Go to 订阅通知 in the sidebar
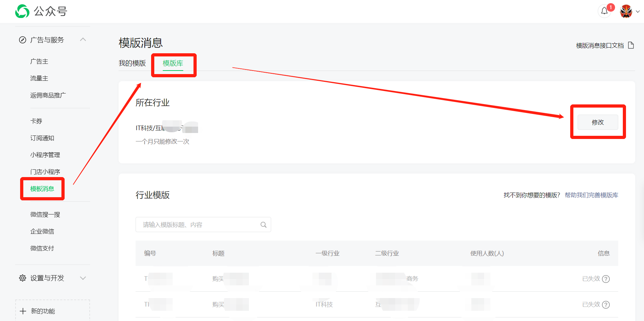644x321 pixels. [x=42, y=138]
